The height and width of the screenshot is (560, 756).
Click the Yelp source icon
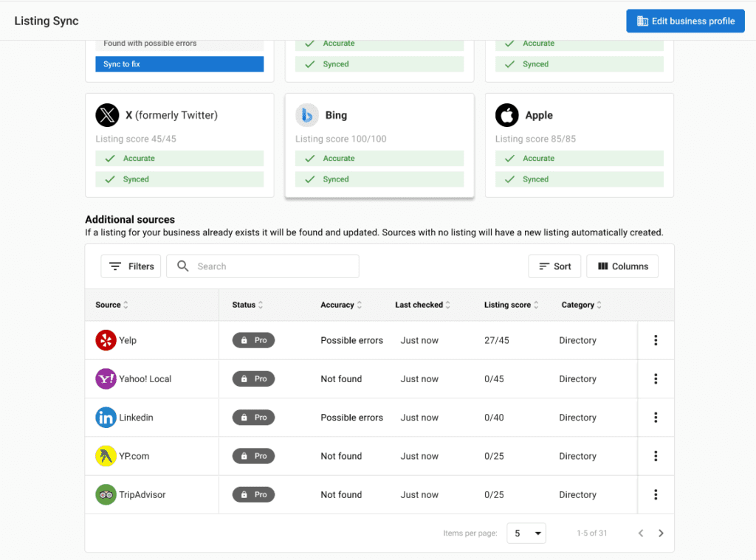105,340
